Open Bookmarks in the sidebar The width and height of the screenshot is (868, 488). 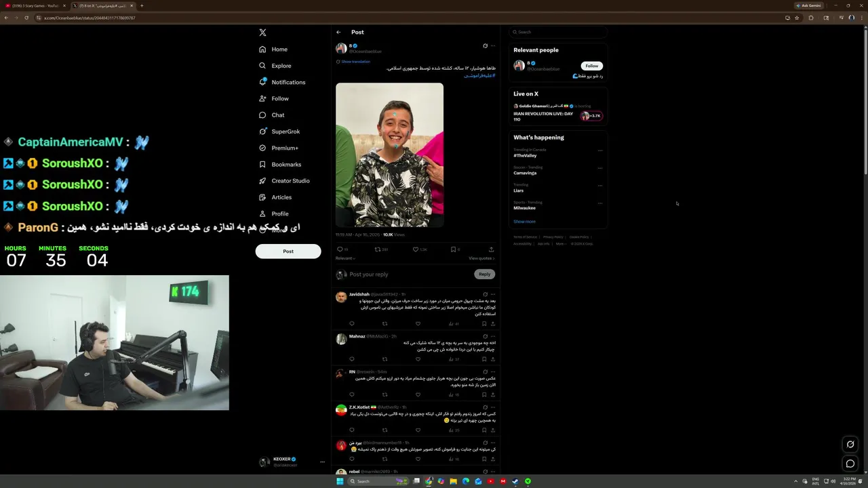point(280,165)
